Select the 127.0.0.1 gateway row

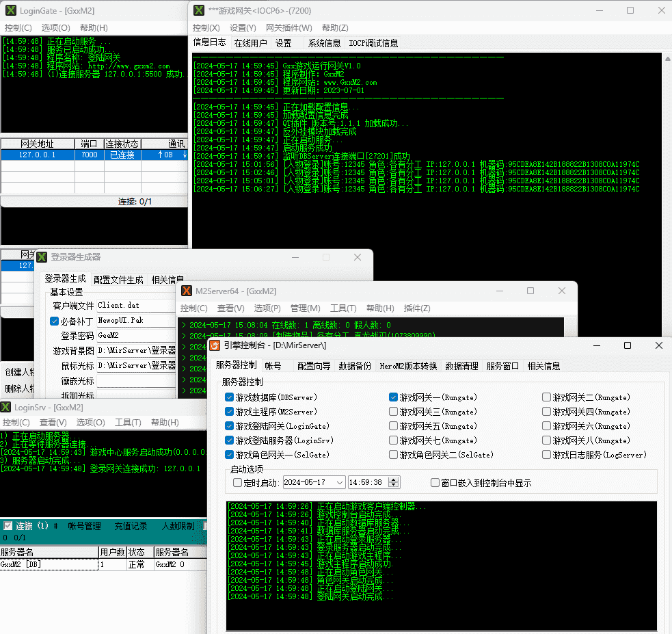click(38, 155)
